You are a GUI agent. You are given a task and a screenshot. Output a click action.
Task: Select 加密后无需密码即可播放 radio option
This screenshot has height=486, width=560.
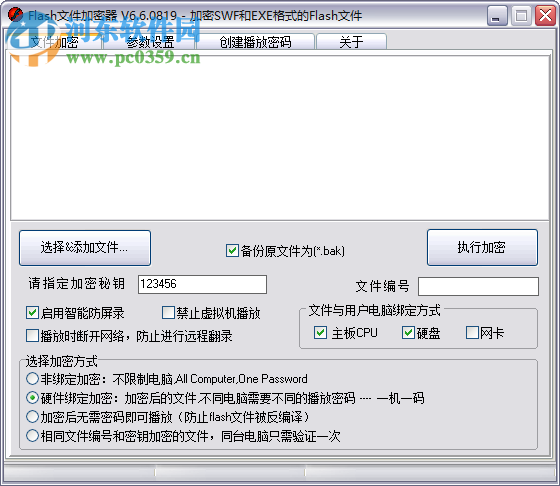tap(32, 416)
